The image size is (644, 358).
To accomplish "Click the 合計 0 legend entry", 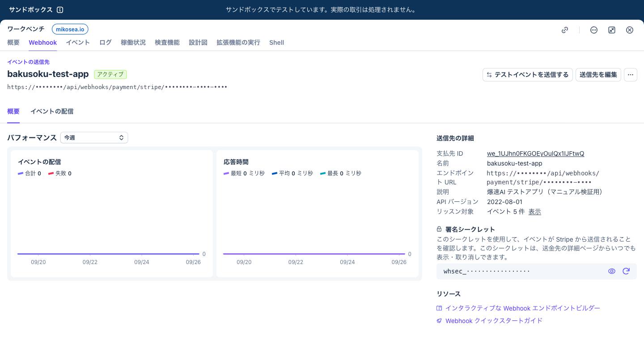I will point(30,173).
